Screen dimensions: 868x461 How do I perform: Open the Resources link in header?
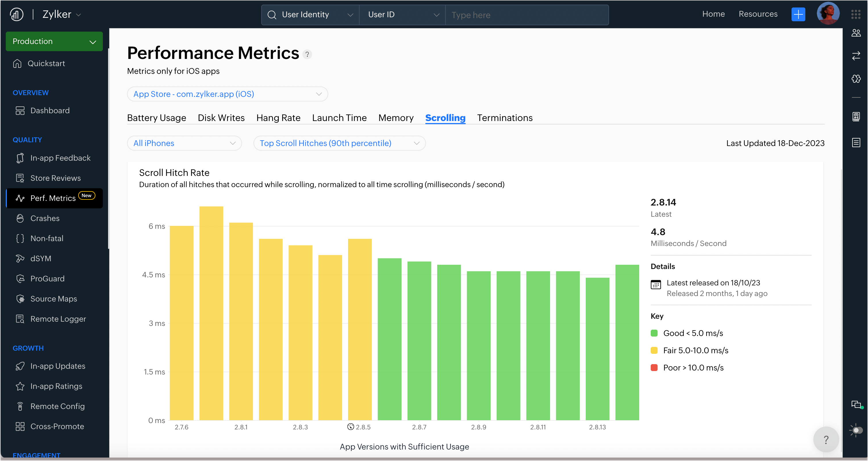coord(758,14)
